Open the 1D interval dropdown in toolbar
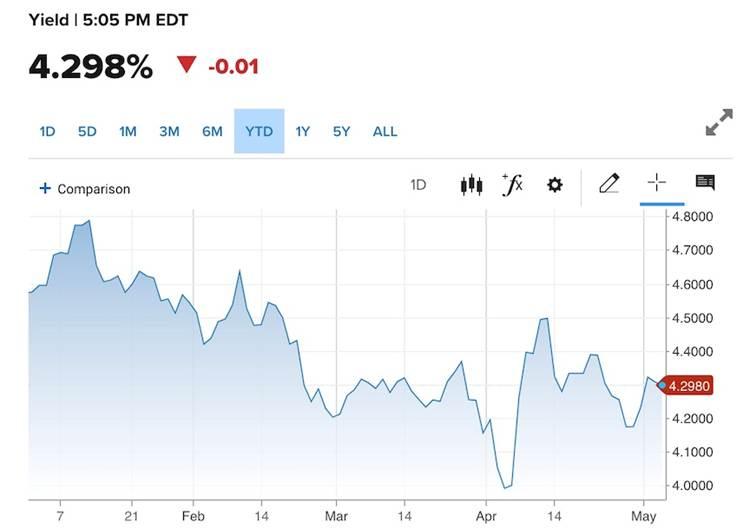The width and height of the screenshot is (750, 528). click(x=418, y=185)
